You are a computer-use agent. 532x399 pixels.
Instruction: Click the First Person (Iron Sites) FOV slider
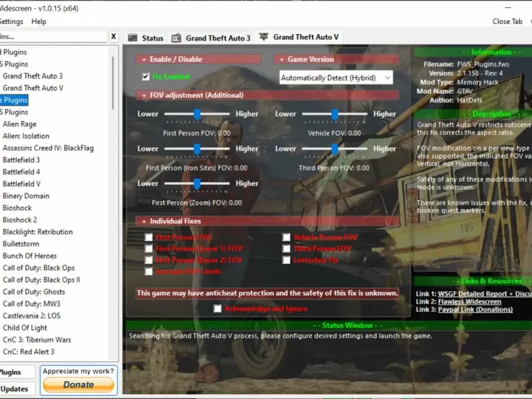coord(197,149)
